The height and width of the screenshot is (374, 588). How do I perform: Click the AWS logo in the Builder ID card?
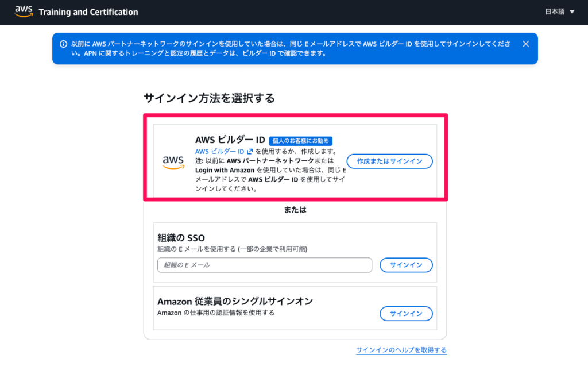(x=173, y=163)
